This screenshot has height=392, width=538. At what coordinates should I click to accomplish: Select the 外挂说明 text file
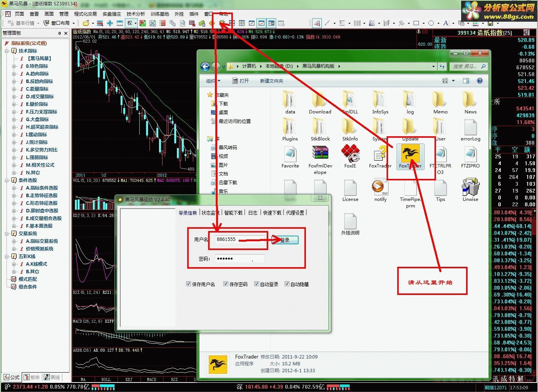[x=350, y=224]
